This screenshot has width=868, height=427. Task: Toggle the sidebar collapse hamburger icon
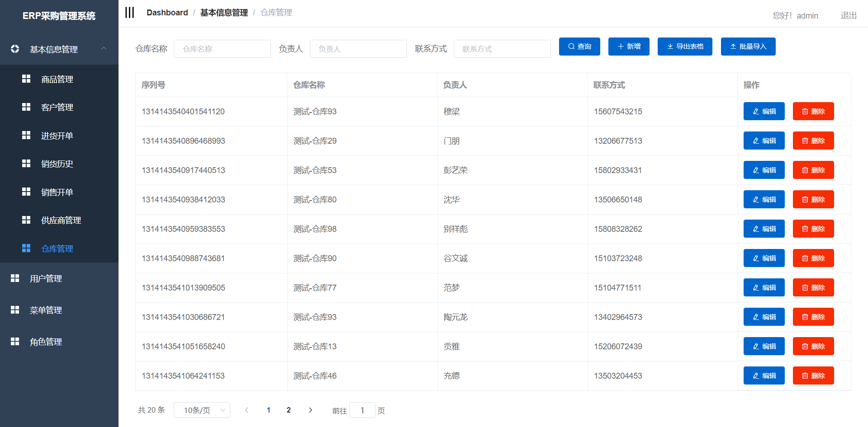[x=129, y=12]
